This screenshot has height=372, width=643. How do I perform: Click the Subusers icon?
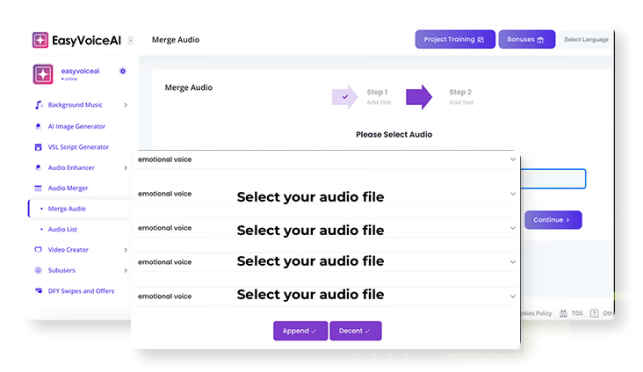pos(38,270)
